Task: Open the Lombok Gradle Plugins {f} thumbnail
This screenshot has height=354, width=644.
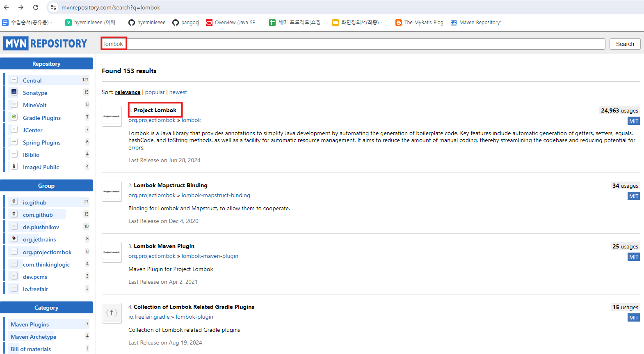Action: pyautogui.click(x=112, y=313)
